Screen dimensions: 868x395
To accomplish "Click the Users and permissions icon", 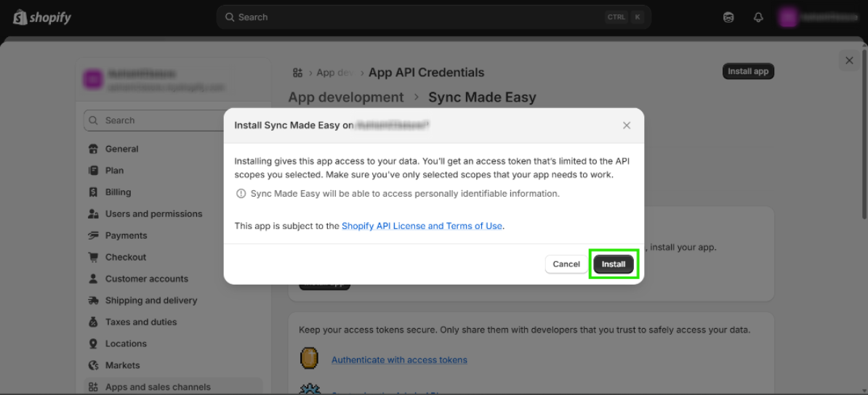I will tap(94, 213).
